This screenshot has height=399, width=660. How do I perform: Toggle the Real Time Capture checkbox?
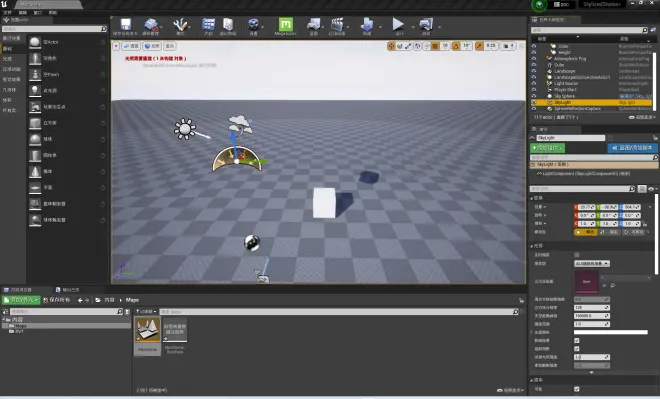[577, 255]
